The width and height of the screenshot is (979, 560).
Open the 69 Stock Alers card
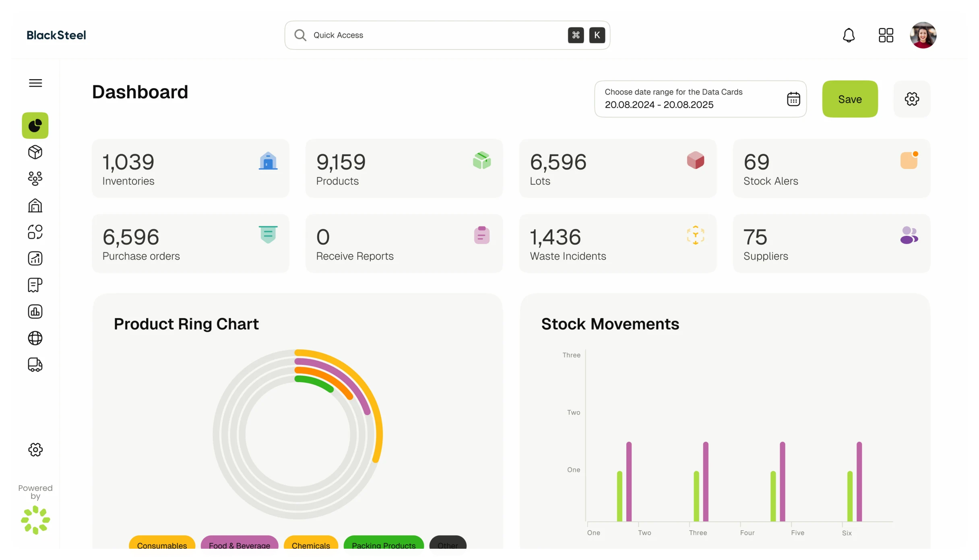click(x=832, y=168)
